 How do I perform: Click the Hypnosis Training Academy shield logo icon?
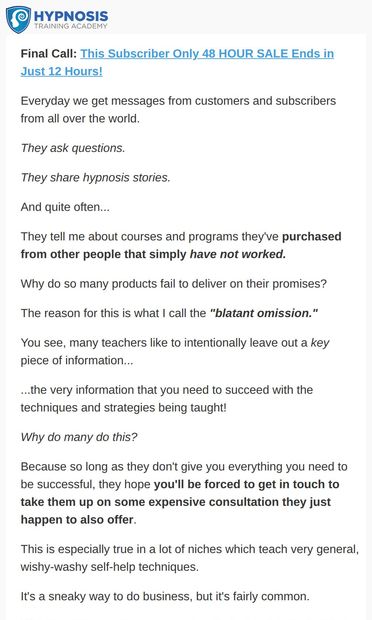(x=18, y=19)
